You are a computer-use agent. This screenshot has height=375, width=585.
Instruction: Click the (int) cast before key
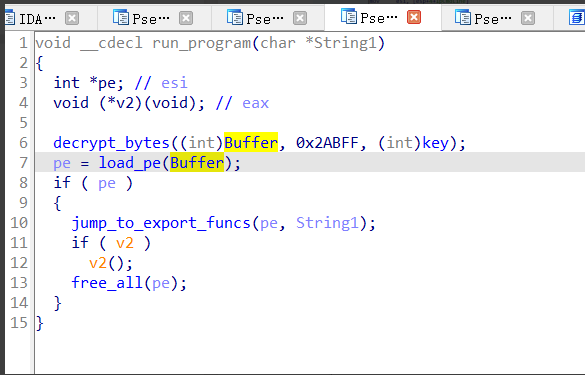pos(400,143)
